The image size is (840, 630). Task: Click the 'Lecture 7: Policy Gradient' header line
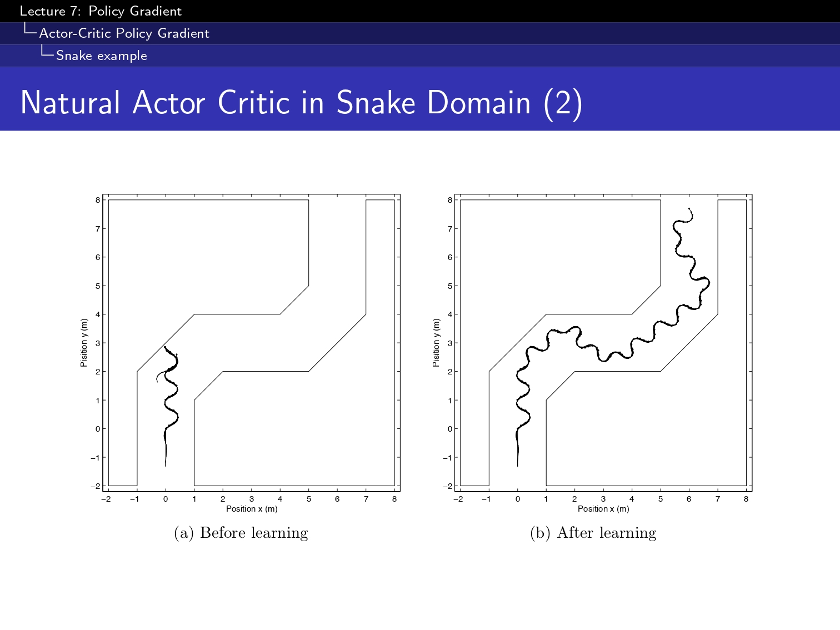pos(101,11)
